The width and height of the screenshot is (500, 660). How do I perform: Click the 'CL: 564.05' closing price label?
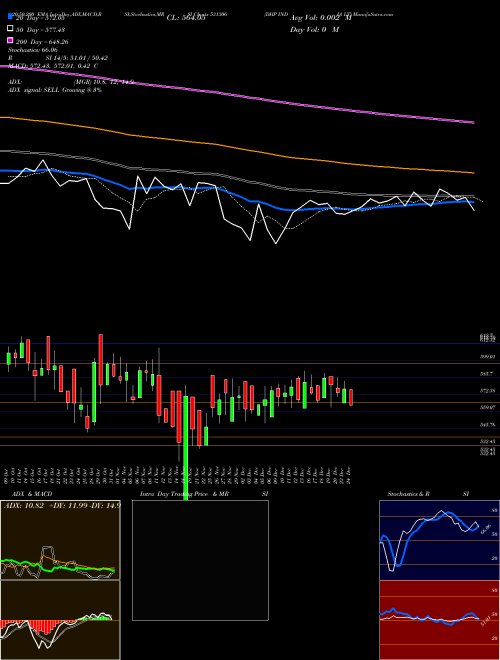[x=186, y=18]
